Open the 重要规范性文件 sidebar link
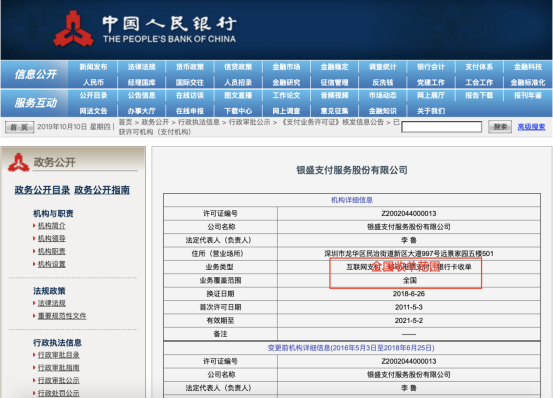The width and height of the screenshot is (553, 398). tap(62, 316)
